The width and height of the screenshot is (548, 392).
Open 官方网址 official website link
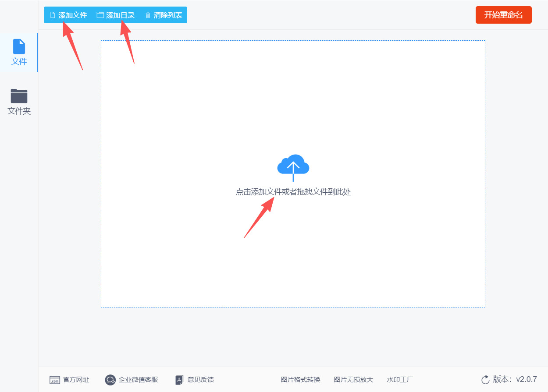[69, 380]
